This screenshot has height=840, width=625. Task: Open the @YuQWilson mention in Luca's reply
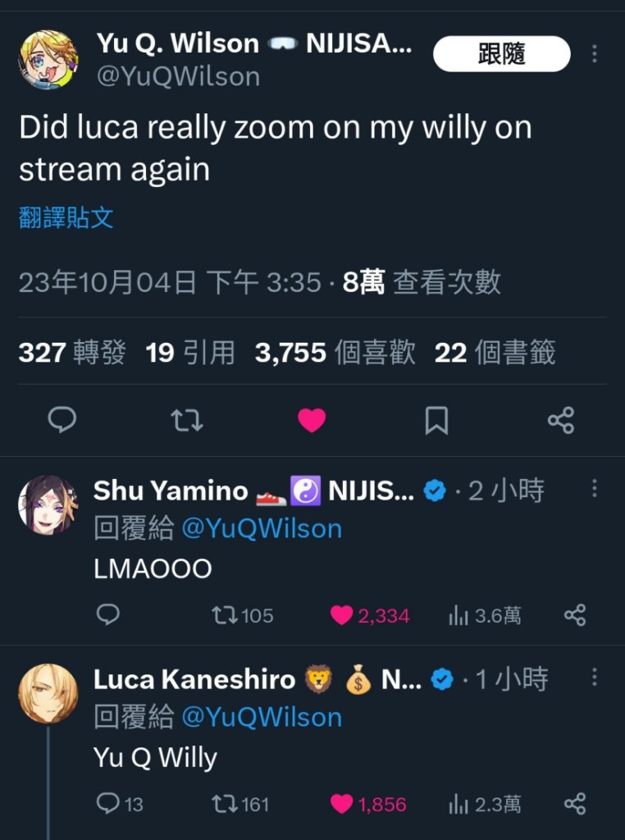point(262,717)
